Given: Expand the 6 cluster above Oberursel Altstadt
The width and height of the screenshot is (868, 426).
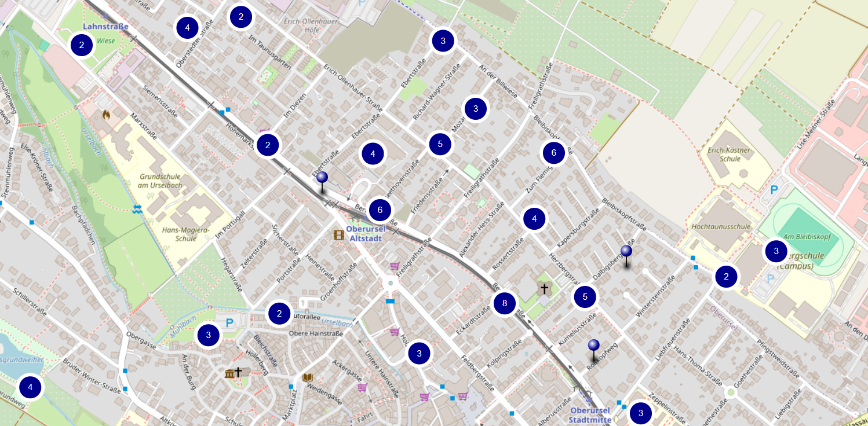Looking at the screenshot, I should 380,210.
